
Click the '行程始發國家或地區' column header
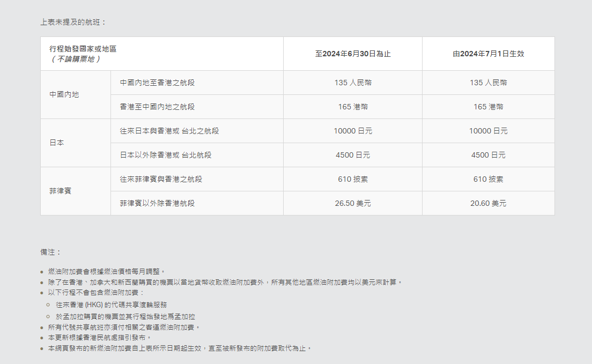(x=83, y=49)
